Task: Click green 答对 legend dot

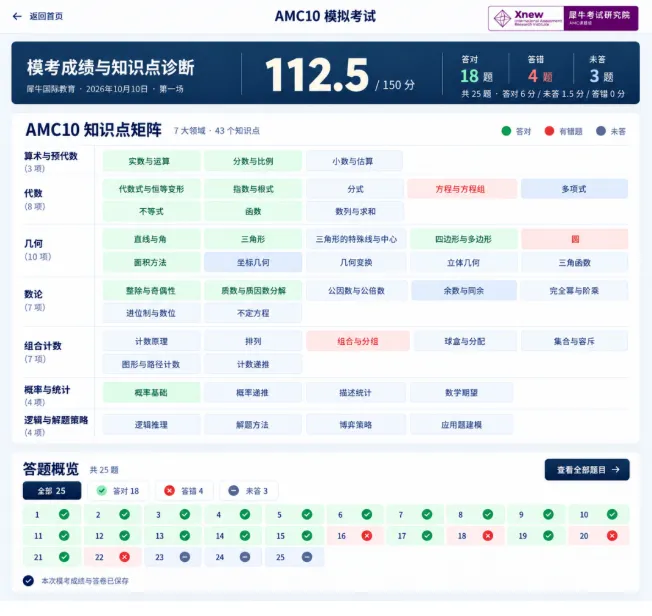Action: tap(506, 131)
